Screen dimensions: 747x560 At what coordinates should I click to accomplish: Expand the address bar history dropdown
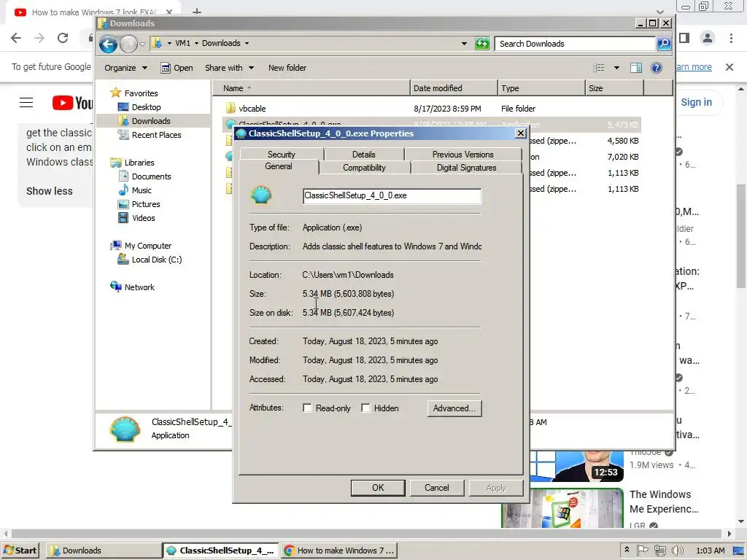coord(464,43)
